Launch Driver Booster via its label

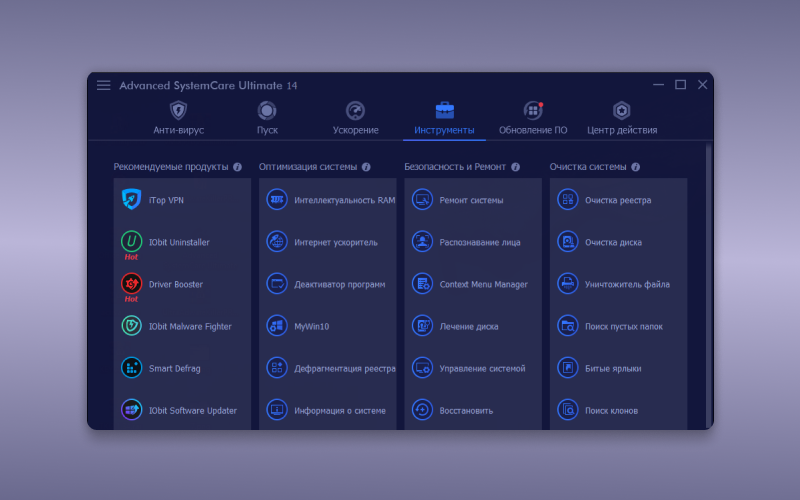click(x=176, y=284)
